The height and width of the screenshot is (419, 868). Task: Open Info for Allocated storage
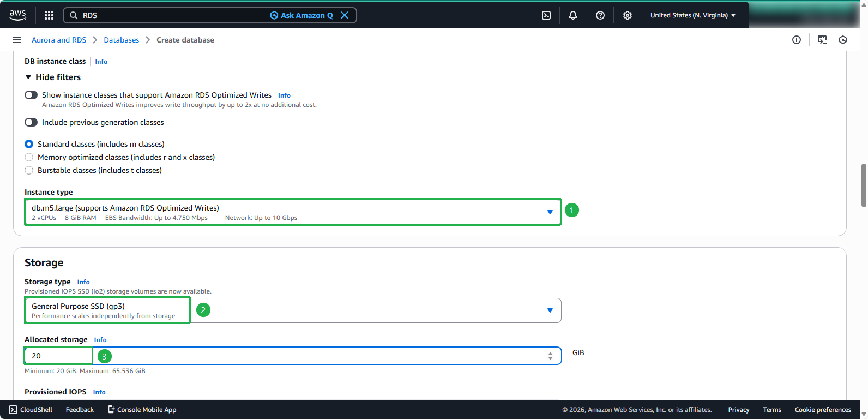tap(100, 340)
